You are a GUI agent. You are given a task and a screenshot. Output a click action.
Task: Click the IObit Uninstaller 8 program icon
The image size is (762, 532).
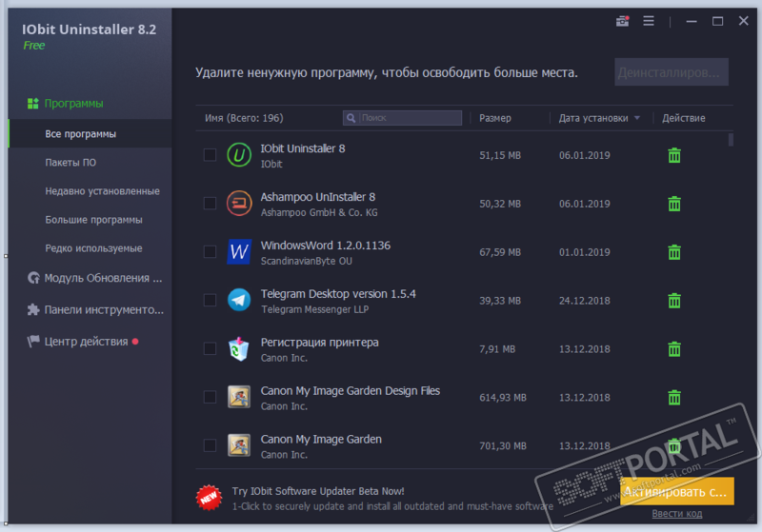coord(239,155)
